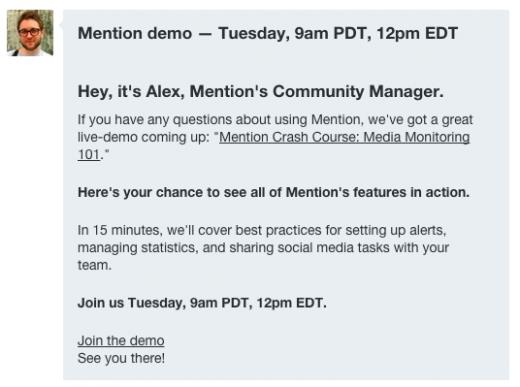Click the word Tuesday in the title
This screenshot has height=387, width=520.
pos(254,33)
